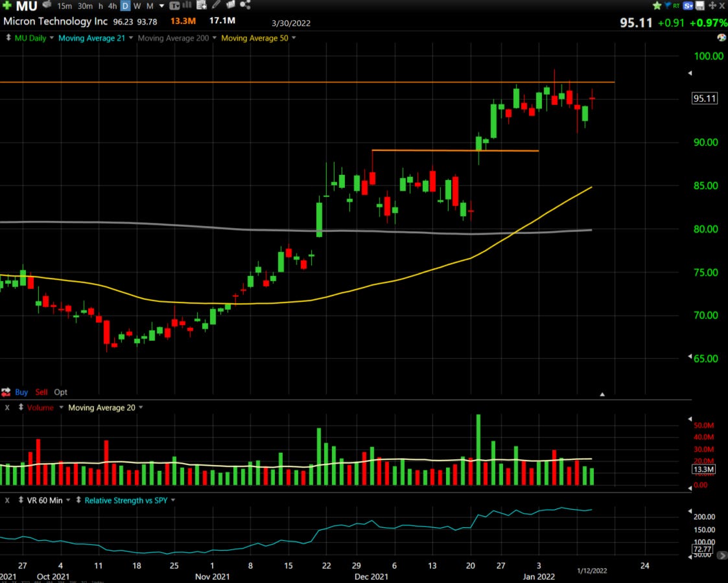Click the 17.1M average volume value

(222, 21)
